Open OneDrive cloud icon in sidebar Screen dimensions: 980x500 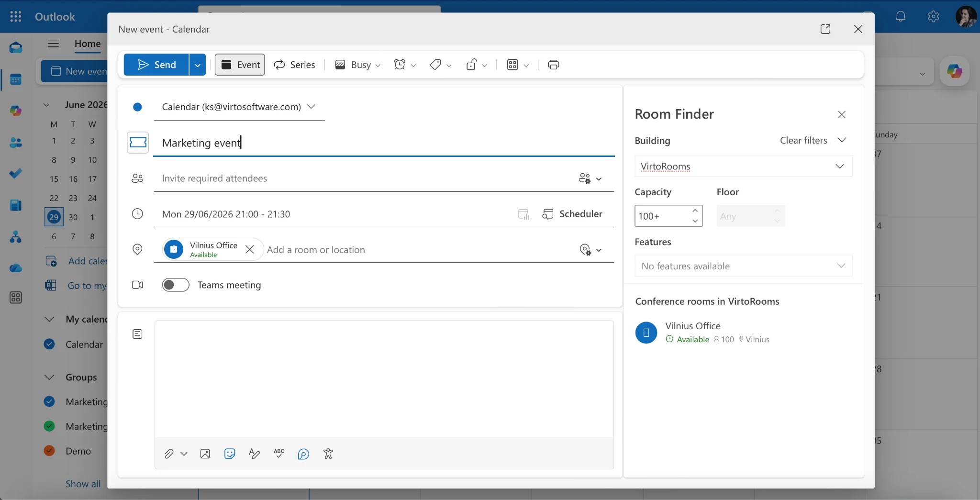coord(16,268)
